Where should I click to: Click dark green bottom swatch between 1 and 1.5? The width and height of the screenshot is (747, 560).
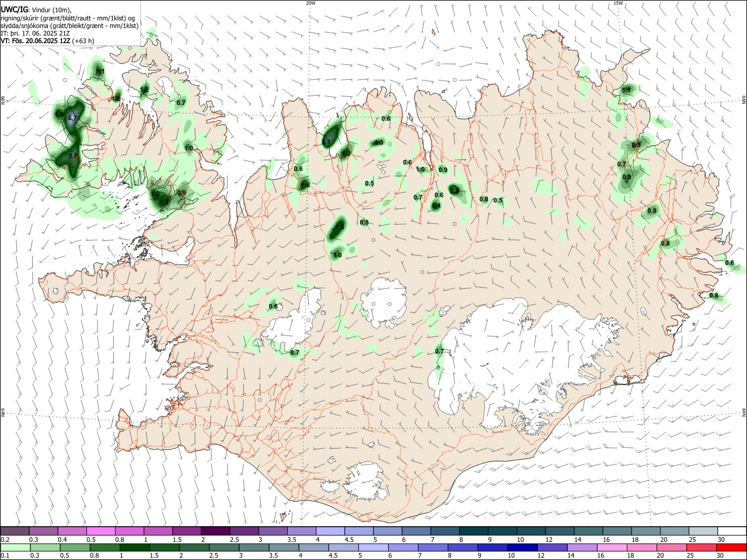(x=134, y=548)
